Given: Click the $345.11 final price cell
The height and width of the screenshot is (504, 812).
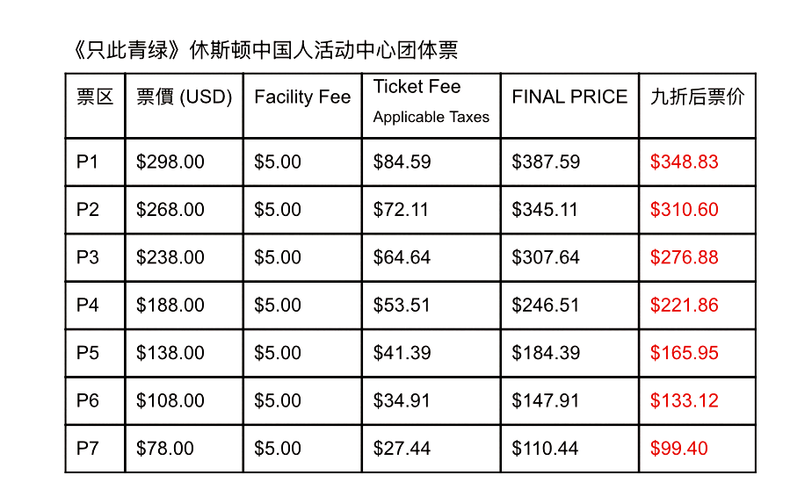Looking at the screenshot, I should point(546,210).
